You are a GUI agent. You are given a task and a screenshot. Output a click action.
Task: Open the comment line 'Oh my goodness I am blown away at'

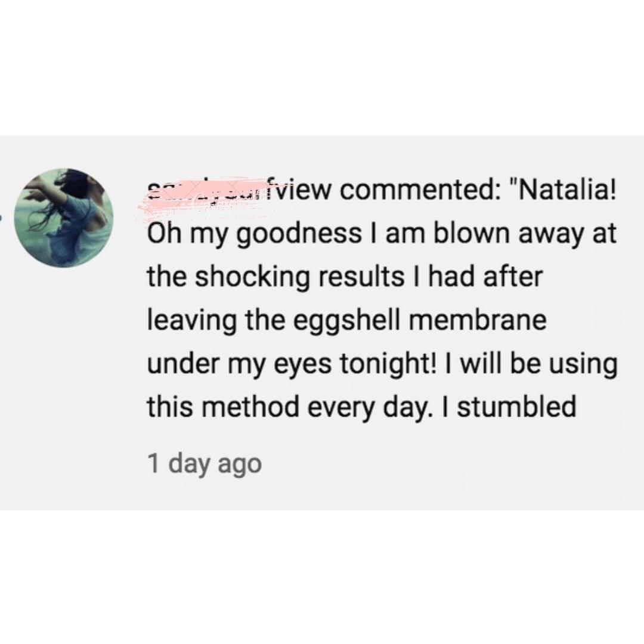click(x=382, y=234)
